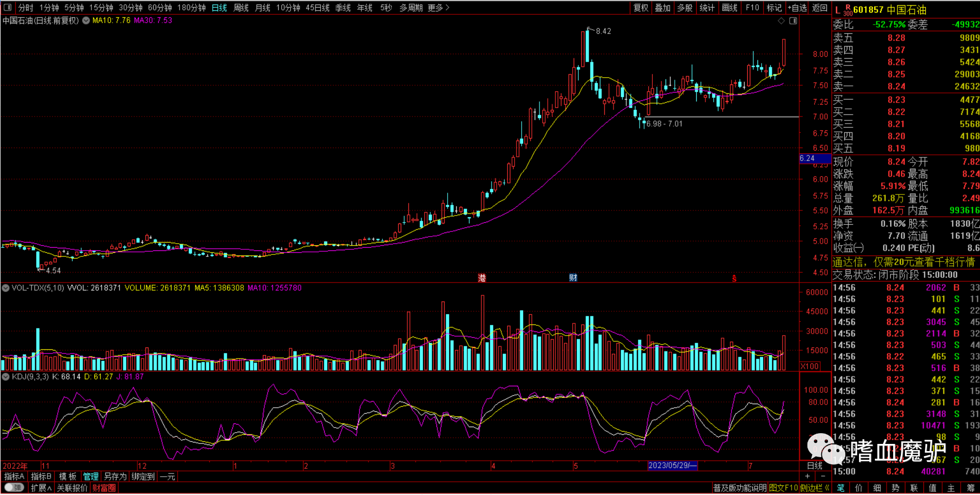Switch to 30分钟 chart period
The width and height of the screenshot is (980, 495).
tap(131, 8)
